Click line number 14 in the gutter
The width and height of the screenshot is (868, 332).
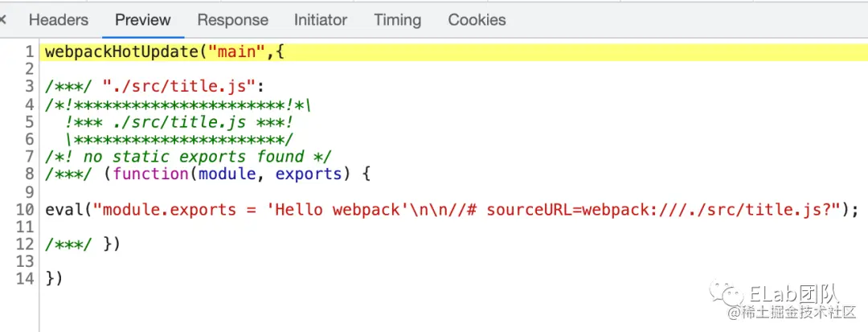26,279
